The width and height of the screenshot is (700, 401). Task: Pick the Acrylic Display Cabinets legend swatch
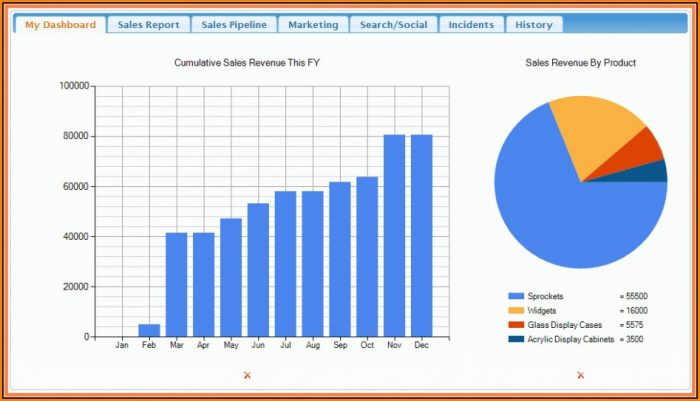pos(516,339)
